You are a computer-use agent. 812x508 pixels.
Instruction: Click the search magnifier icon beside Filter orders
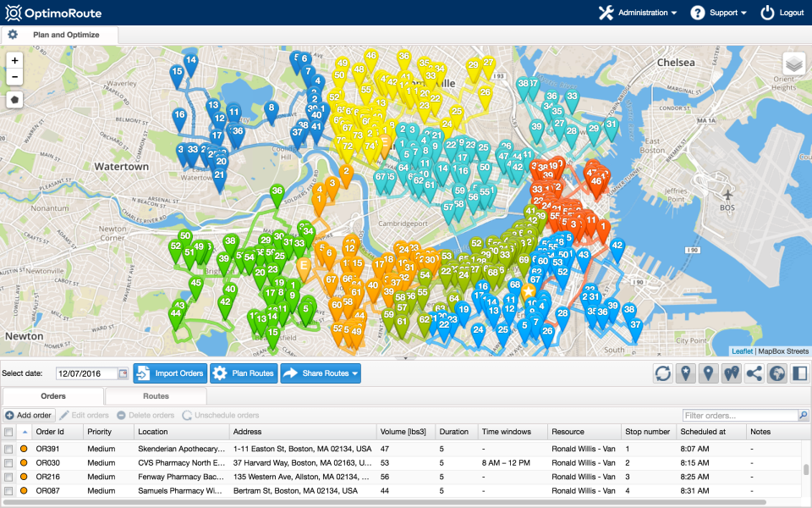click(804, 415)
